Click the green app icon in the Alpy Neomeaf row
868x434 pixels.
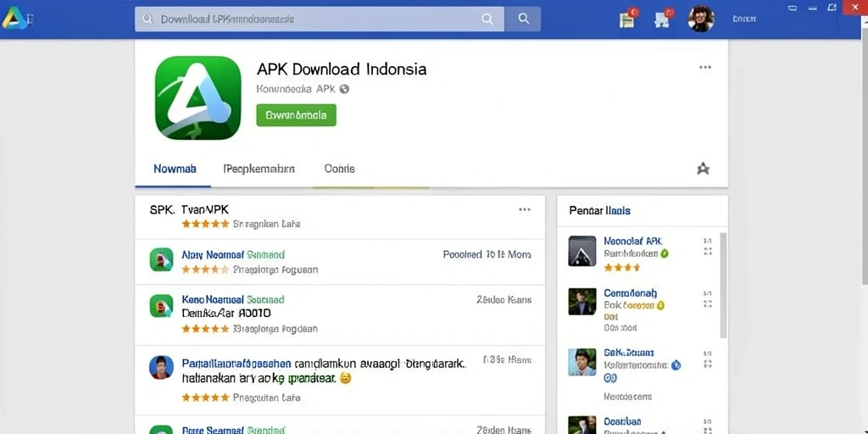click(x=161, y=259)
